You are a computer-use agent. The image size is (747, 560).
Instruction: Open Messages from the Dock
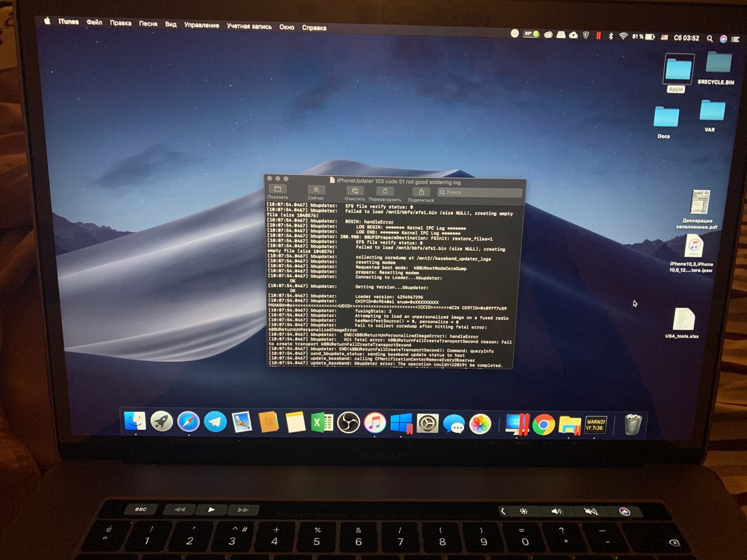454,425
